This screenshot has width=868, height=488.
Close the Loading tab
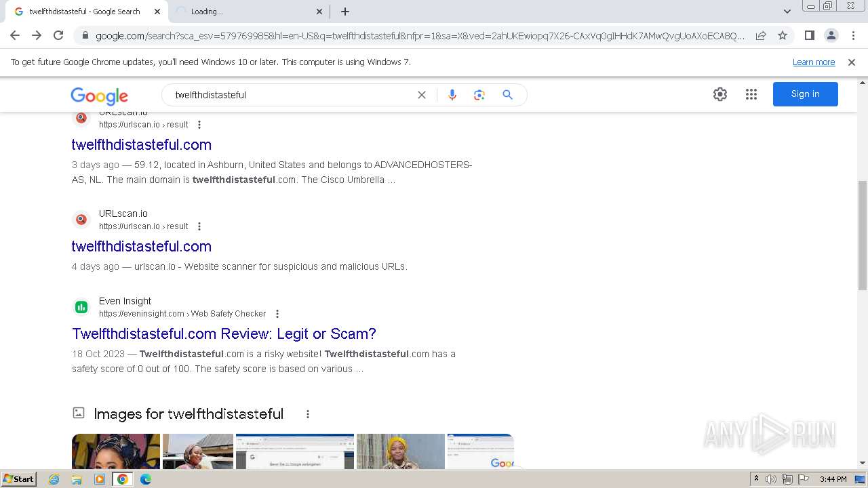point(319,12)
